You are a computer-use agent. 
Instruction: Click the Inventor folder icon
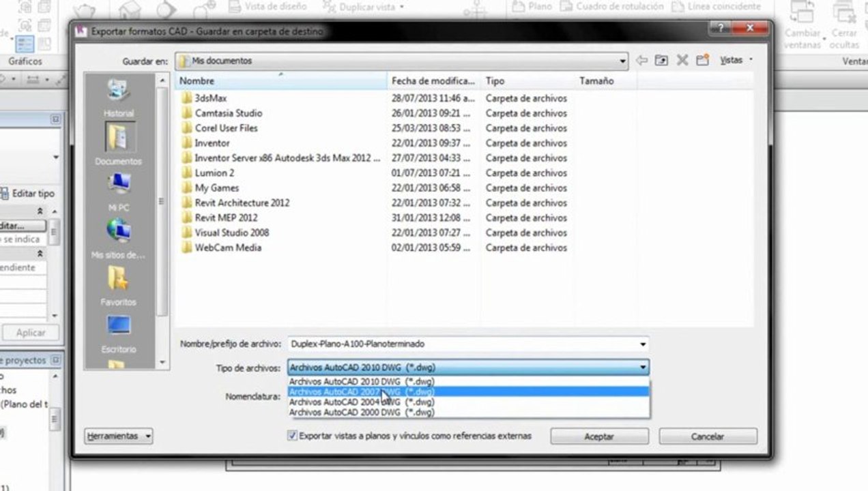(187, 143)
